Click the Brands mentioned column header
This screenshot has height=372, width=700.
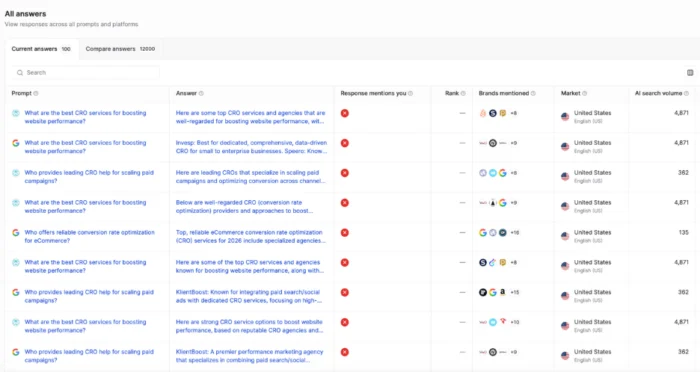[504, 93]
